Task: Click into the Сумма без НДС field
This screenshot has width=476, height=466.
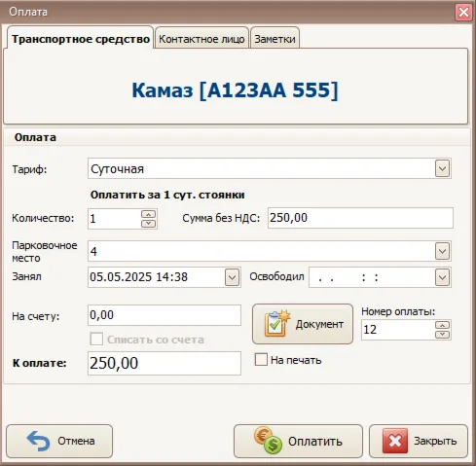Action: (360, 218)
